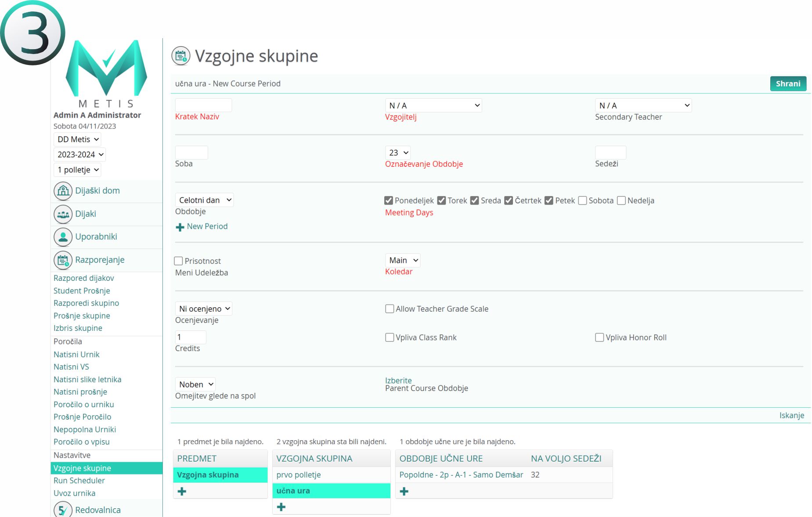Open the Dijaški dom module icon

point(63,191)
